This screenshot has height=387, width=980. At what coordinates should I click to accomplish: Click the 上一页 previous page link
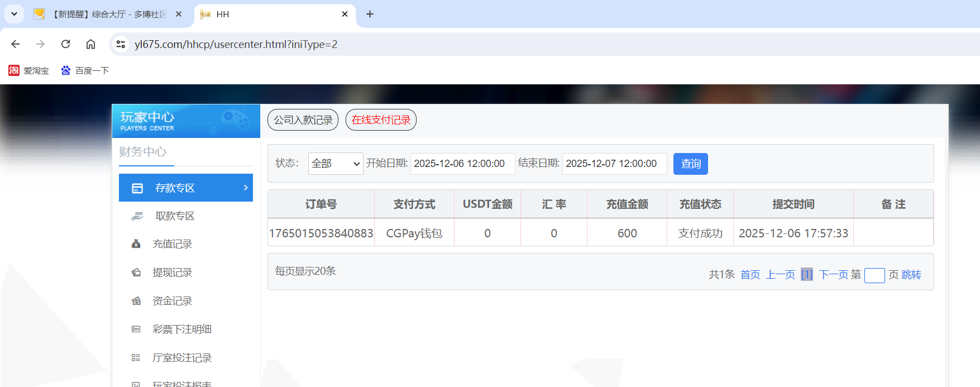(x=780, y=275)
